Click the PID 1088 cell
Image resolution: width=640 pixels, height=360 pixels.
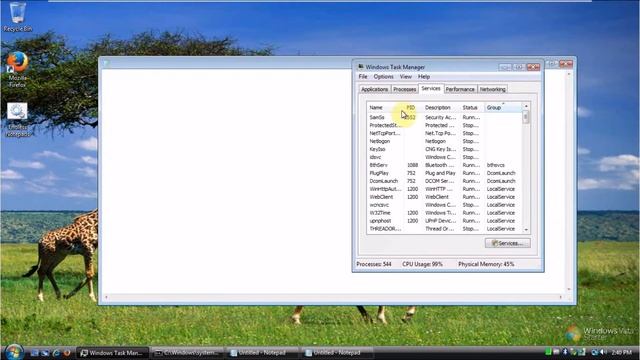[413, 165]
